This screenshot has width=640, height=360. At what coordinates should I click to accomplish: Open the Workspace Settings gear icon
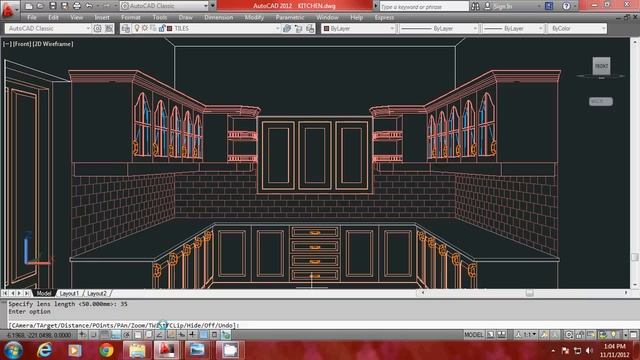pos(98,28)
